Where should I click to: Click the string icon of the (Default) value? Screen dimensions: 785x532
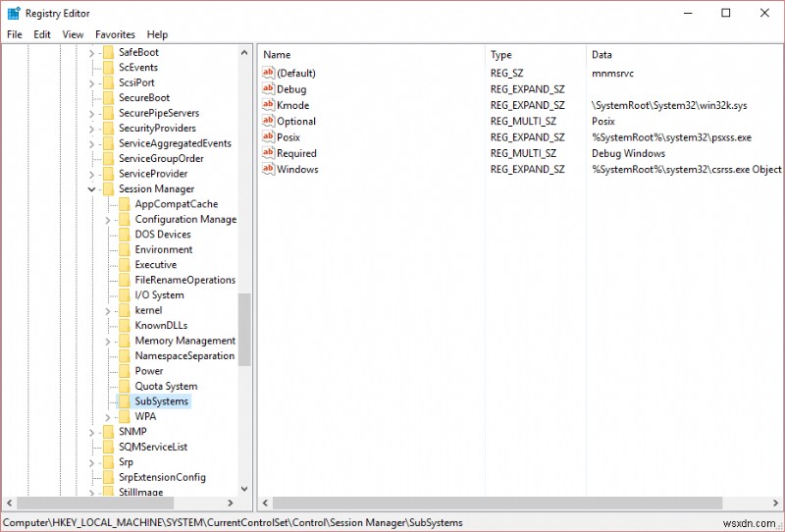[268, 73]
